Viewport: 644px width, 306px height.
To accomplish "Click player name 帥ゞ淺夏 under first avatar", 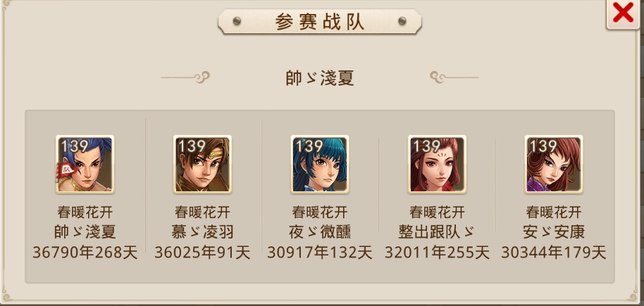I will [85, 232].
